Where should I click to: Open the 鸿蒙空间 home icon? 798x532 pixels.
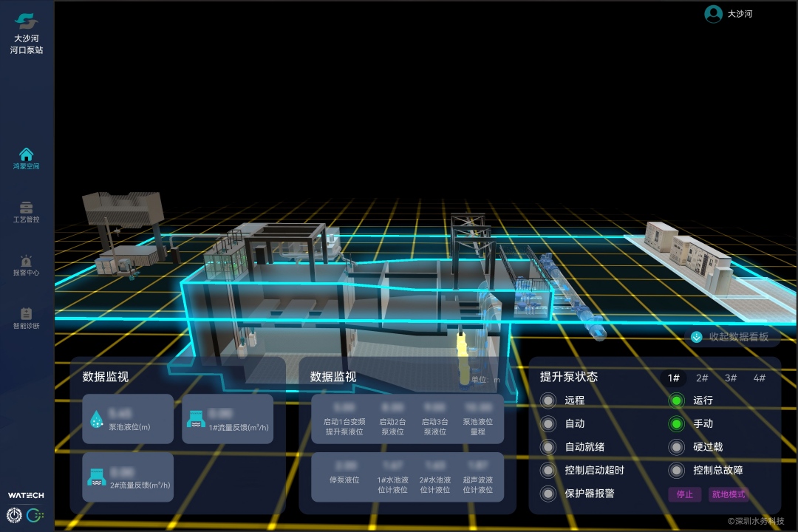[x=27, y=154]
